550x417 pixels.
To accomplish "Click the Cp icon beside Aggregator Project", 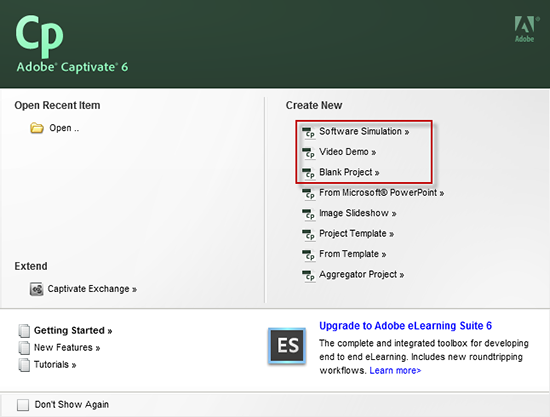I will (309, 275).
